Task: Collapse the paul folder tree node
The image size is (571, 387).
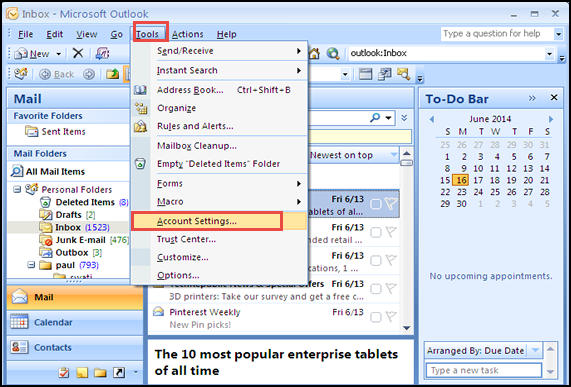Action: point(31,265)
